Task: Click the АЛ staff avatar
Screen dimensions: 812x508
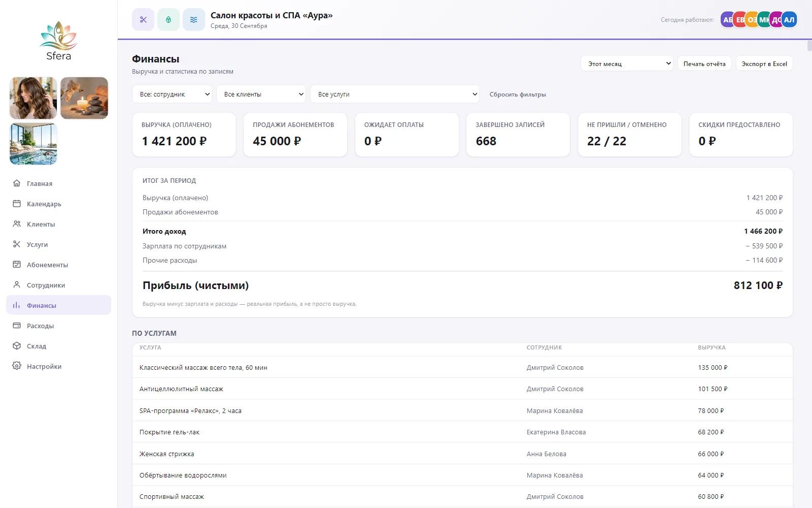Action: (789, 20)
